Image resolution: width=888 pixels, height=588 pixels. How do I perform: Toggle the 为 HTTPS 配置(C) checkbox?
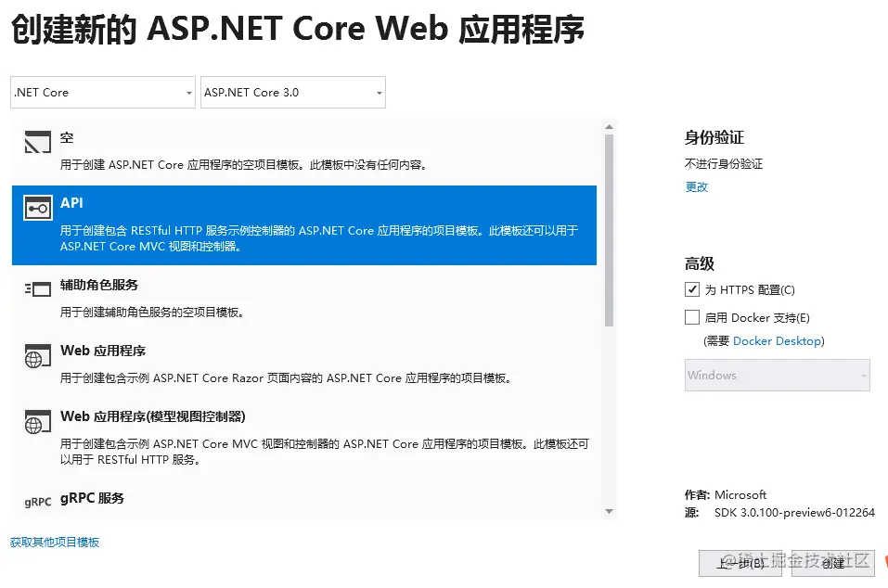692,289
